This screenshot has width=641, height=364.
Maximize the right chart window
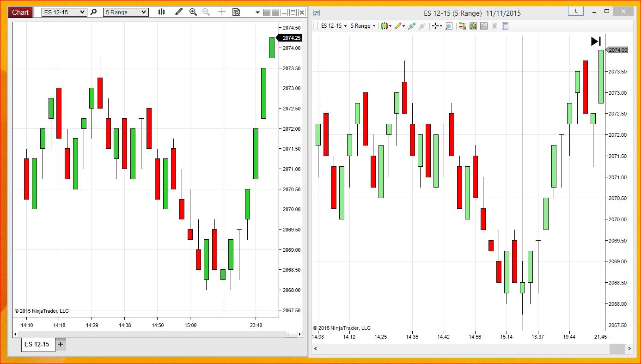[x=607, y=11]
